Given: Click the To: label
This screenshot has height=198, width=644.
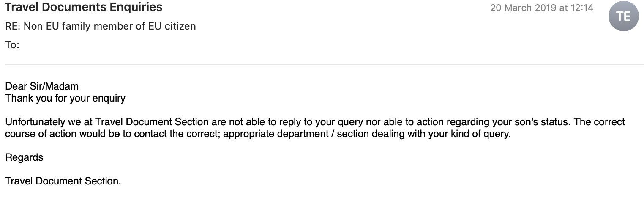Looking at the screenshot, I should click(12, 44).
